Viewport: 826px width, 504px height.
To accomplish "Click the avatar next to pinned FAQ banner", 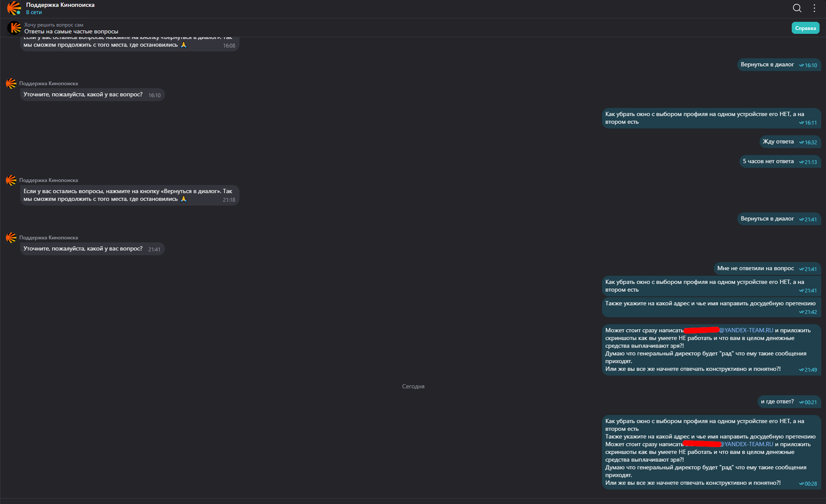I will point(15,28).
